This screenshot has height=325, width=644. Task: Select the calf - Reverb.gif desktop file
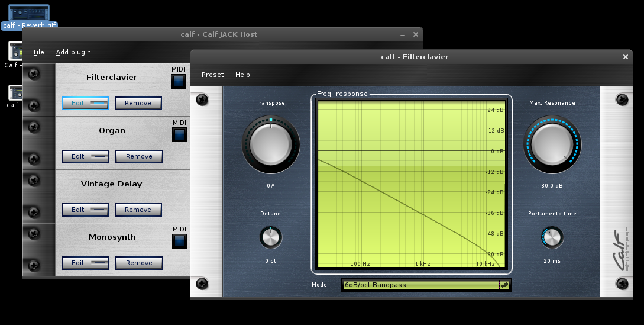29,17
